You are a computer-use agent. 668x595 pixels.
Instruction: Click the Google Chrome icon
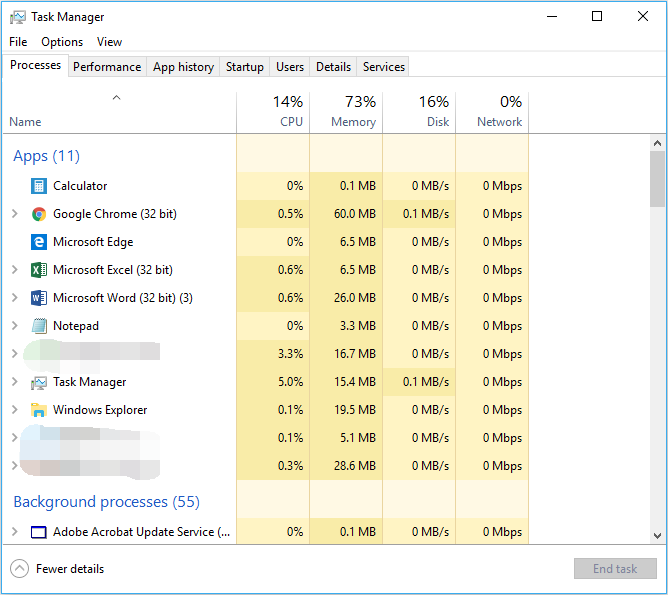click(39, 214)
